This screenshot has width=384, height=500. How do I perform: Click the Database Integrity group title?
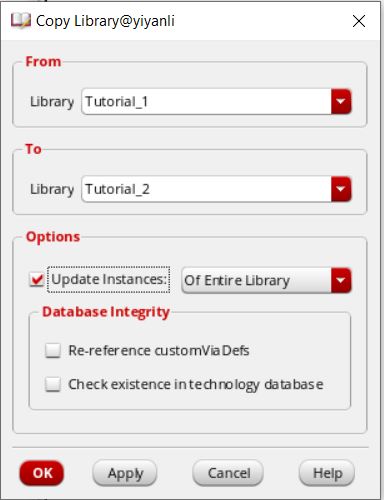coord(106,312)
